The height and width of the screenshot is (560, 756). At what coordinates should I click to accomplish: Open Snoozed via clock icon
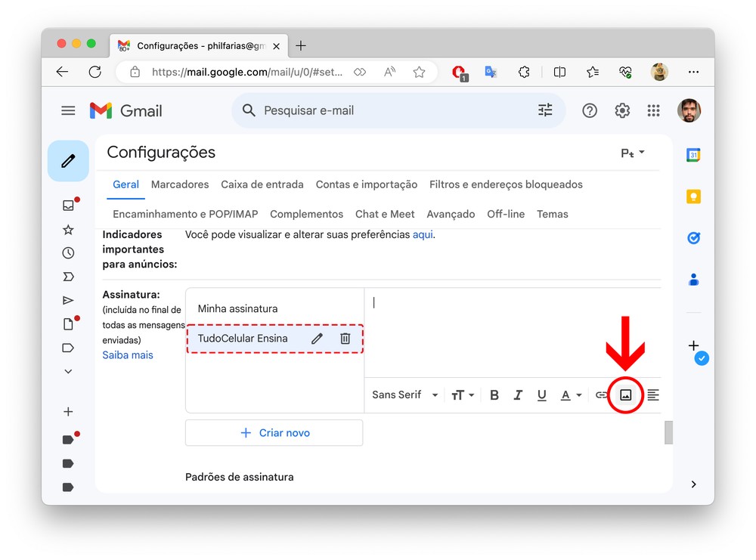coord(68,253)
